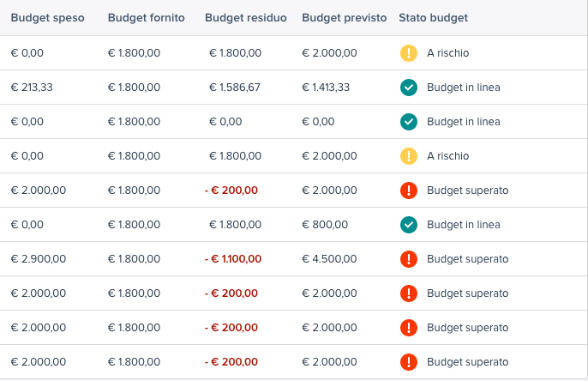Select the € 1.586,67 residual cell
The height and width of the screenshot is (381, 588).
[235, 88]
